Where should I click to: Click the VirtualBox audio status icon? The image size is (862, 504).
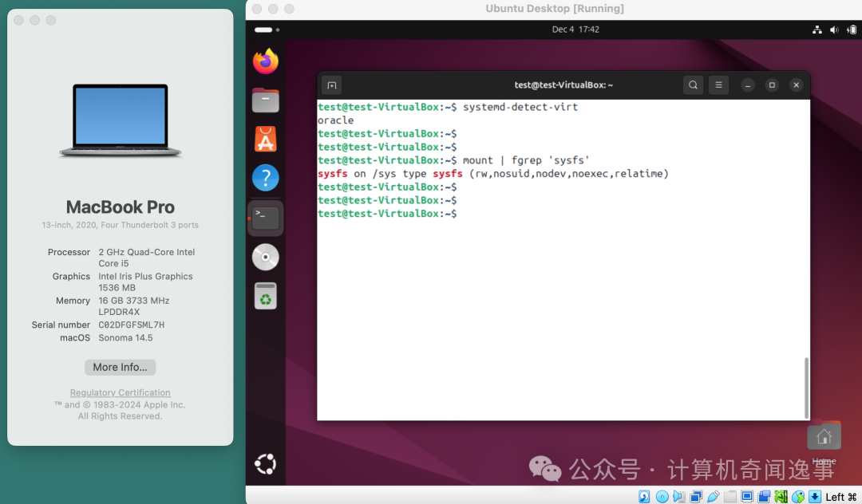point(678,497)
